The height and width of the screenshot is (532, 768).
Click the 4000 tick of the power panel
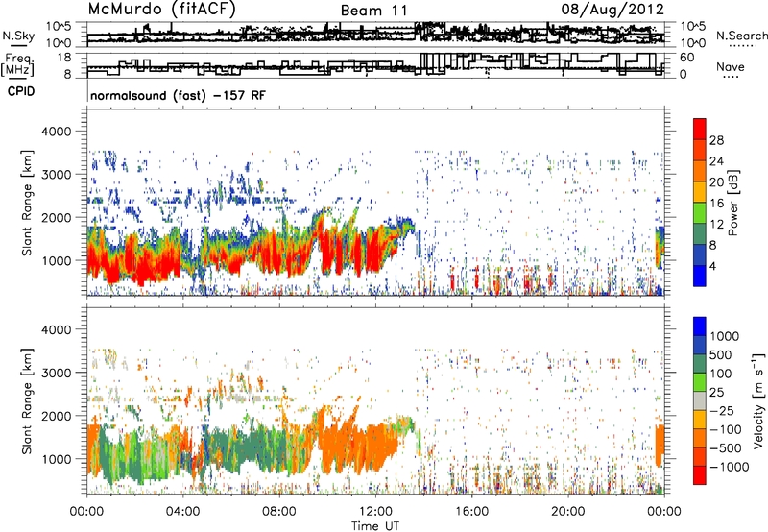[58, 132]
